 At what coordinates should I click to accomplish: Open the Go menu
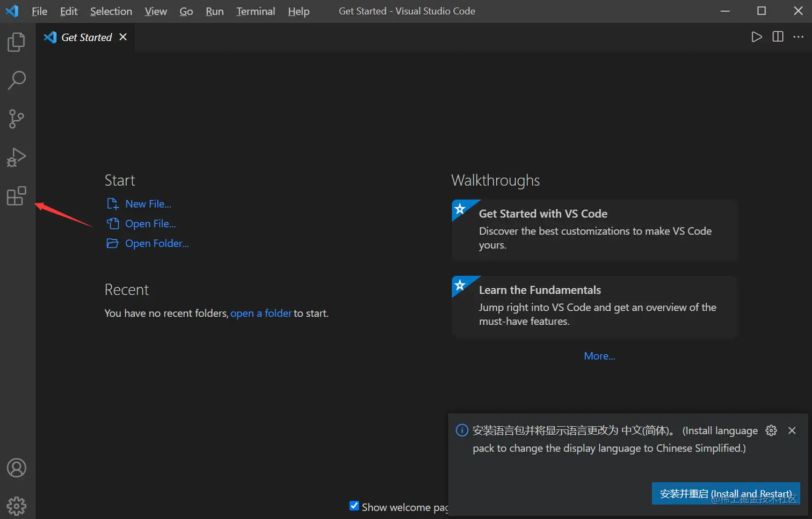point(186,11)
